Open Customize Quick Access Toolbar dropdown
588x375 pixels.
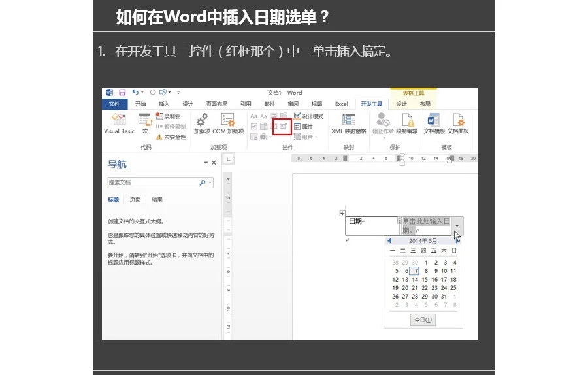tap(178, 93)
